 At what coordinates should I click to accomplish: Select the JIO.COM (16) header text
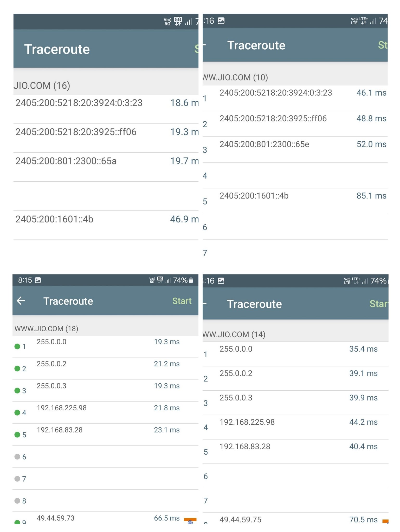coord(42,86)
